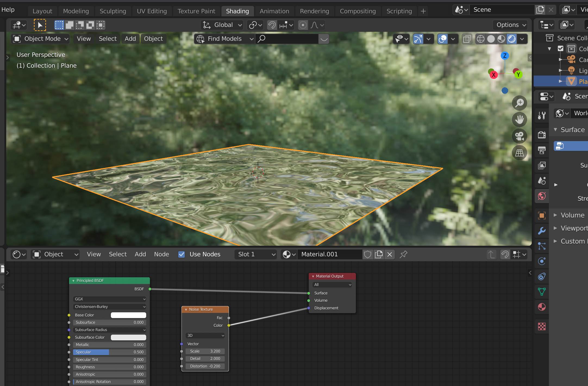Click the Rendered viewport shading icon
The height and width of the screenshot is (386, 588).
coord(512,39)
